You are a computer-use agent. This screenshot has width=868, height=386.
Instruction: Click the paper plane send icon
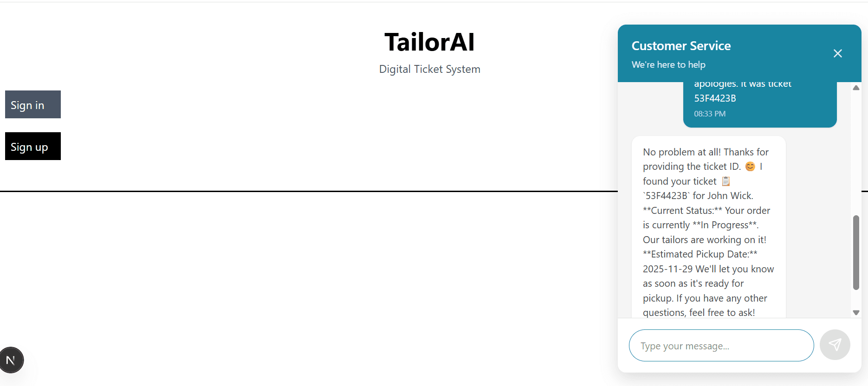(x=835, y=345)
